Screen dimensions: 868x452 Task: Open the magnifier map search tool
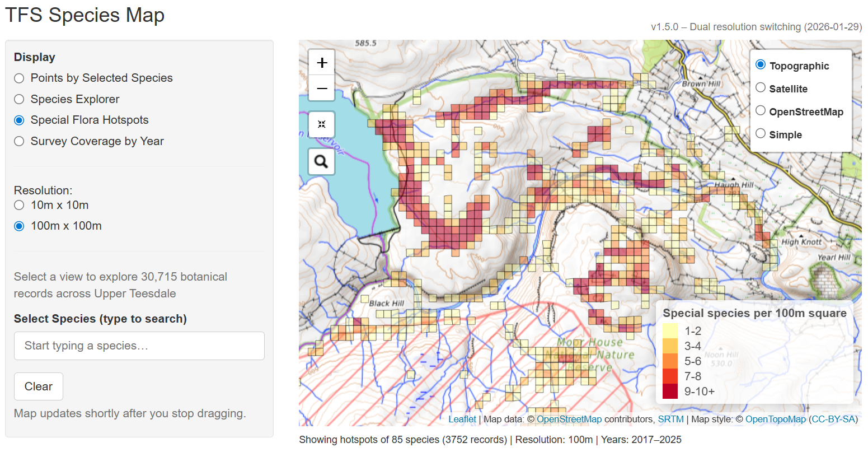[321, 161]
